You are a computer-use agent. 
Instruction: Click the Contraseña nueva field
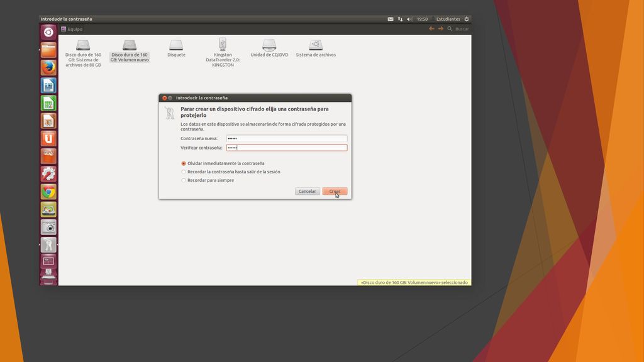[287, 138]
